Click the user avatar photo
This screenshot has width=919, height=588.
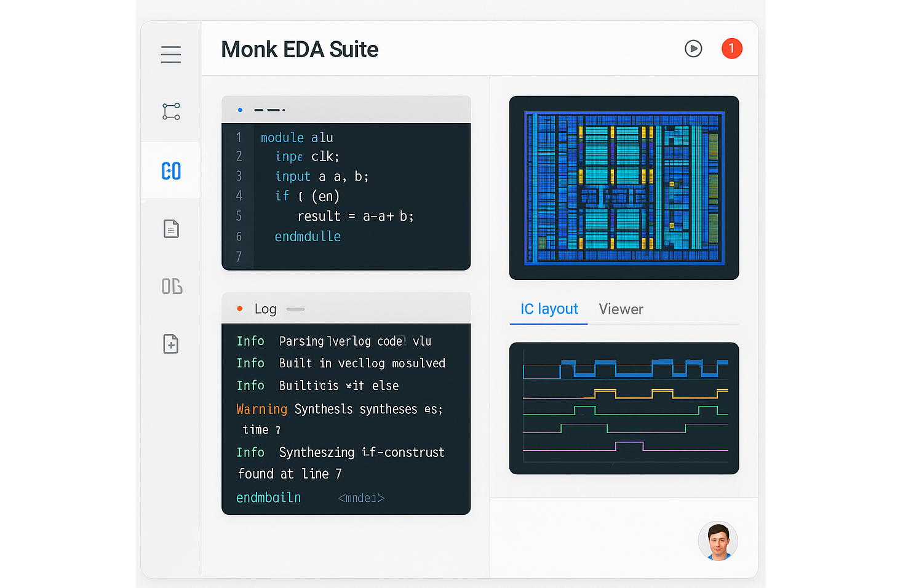[718, 541]
